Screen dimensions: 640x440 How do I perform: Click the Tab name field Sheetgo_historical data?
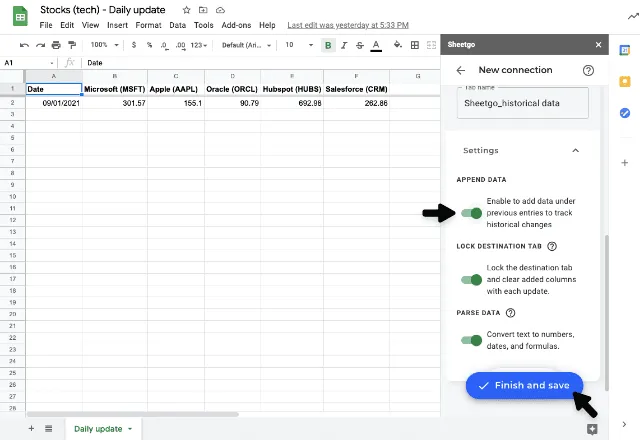pyautogui.click(x=522, y=103)
